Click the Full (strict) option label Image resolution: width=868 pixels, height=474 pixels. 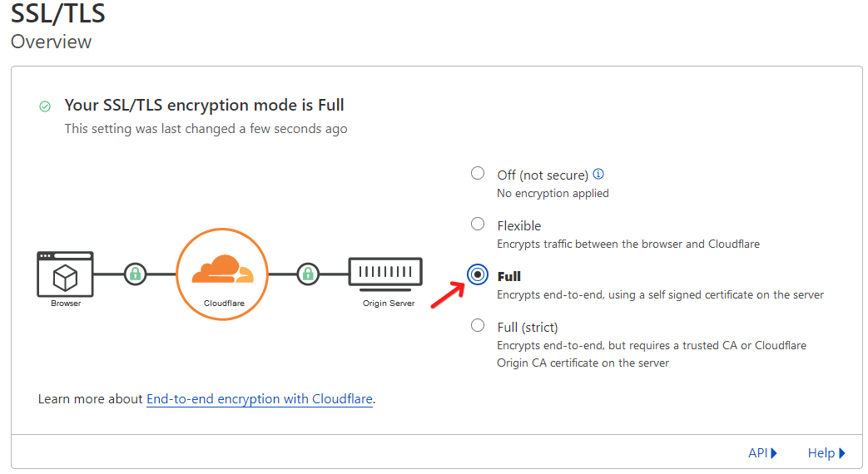pyautogui.click(x=528, y=328)
